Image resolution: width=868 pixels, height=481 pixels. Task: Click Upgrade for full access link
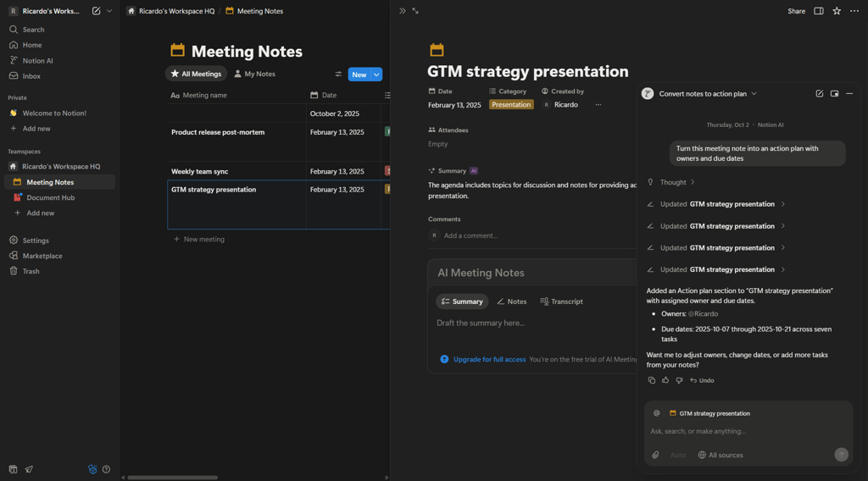pos(489,359)
